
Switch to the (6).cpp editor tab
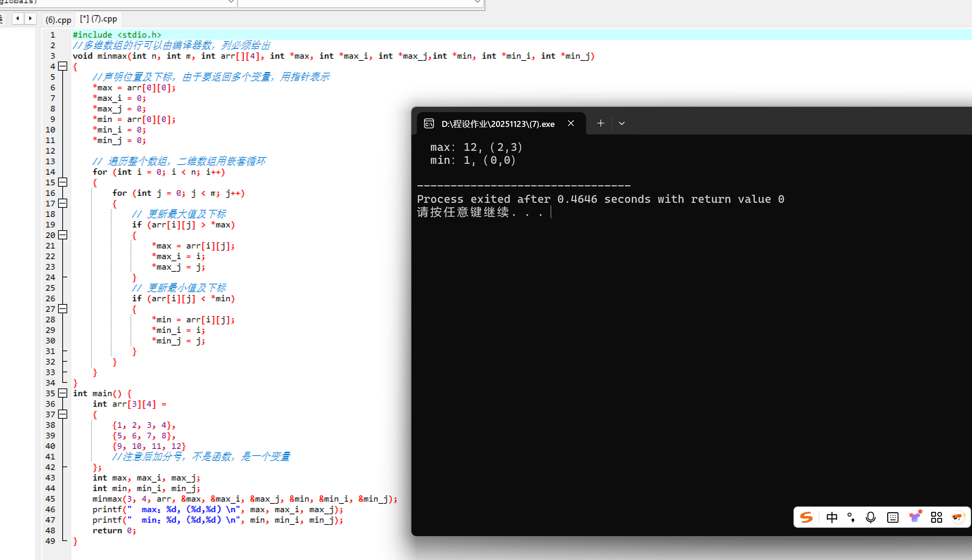58,20
